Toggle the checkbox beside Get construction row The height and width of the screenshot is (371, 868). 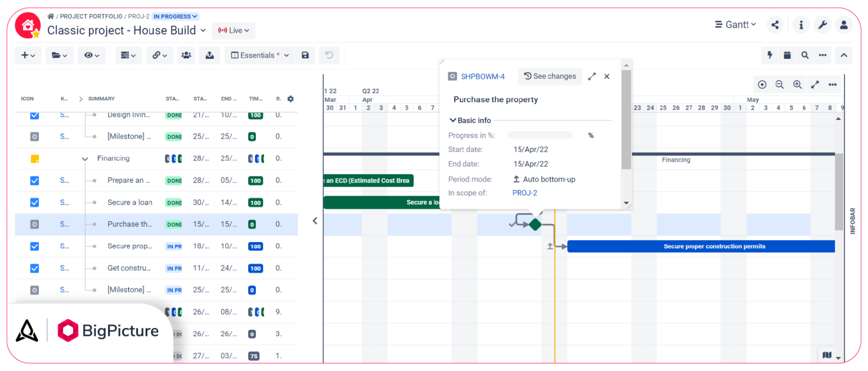(34, 268)
